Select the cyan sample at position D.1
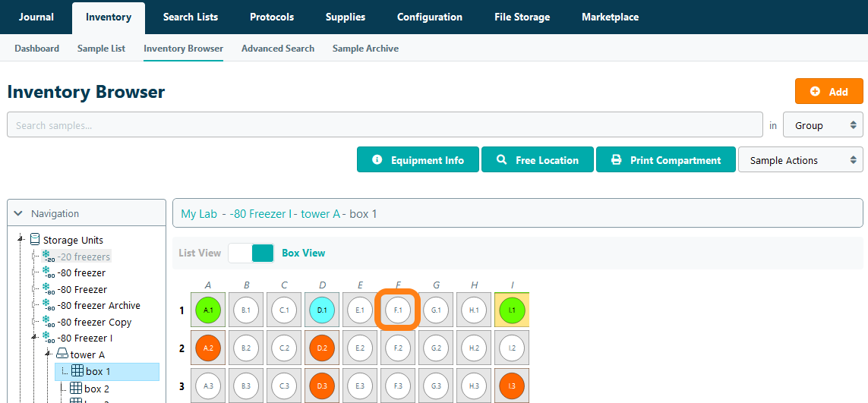The image size is (868, 403). pyautogui.click(x=322, y=310)
